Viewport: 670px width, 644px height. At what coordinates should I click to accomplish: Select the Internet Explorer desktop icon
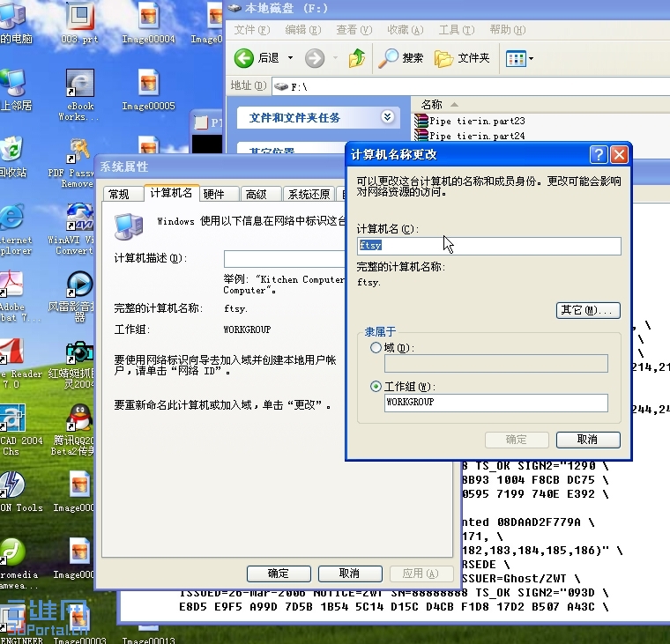(x=13, y=230)
